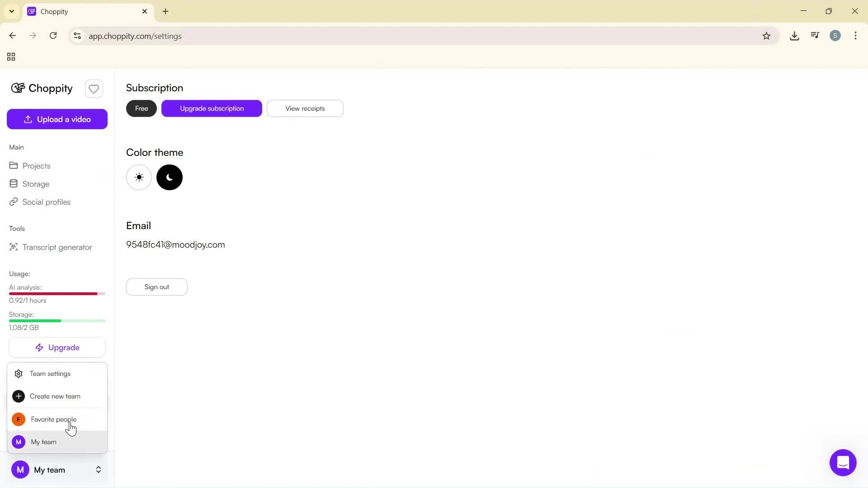Click the Team settings gear icon

tap(19, 374)
